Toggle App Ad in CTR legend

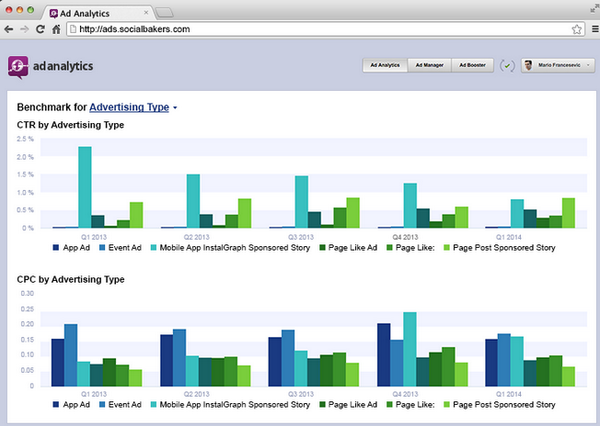71,248
